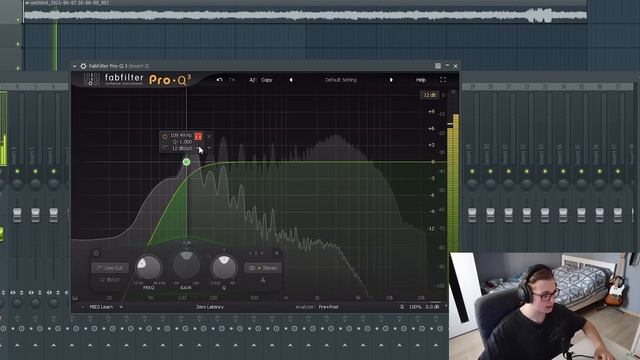Click the split band icon below Stereo
This screenshot has width=640, height=360.
point(263,280)
